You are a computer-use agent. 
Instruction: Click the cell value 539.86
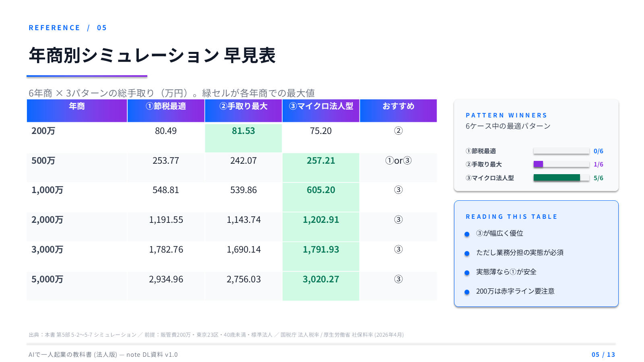pos(244,190)
